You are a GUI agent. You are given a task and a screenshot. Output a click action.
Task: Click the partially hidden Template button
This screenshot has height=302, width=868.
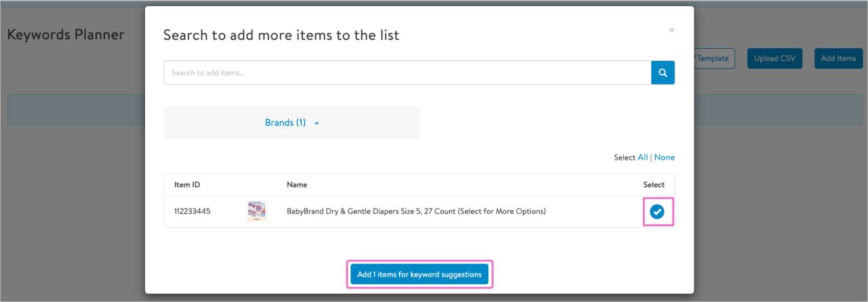(x=713, y=58)
